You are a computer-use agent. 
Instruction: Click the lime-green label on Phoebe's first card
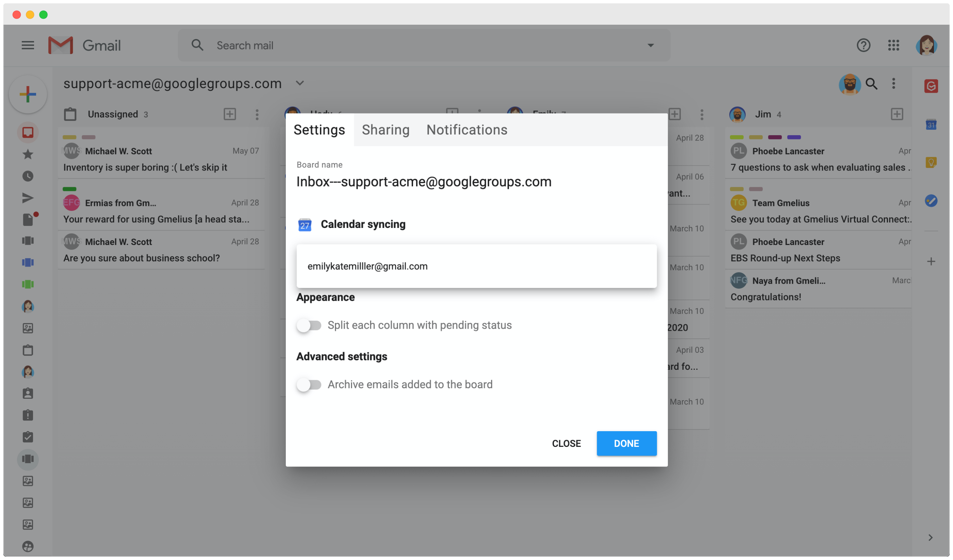click(736, 137)
